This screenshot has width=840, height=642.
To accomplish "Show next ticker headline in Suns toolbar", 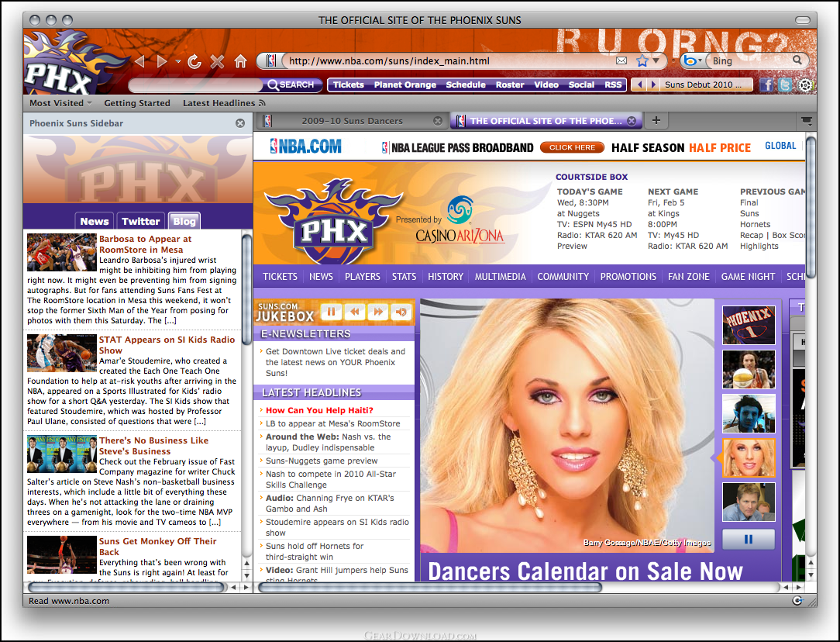I will coord(653,85).
